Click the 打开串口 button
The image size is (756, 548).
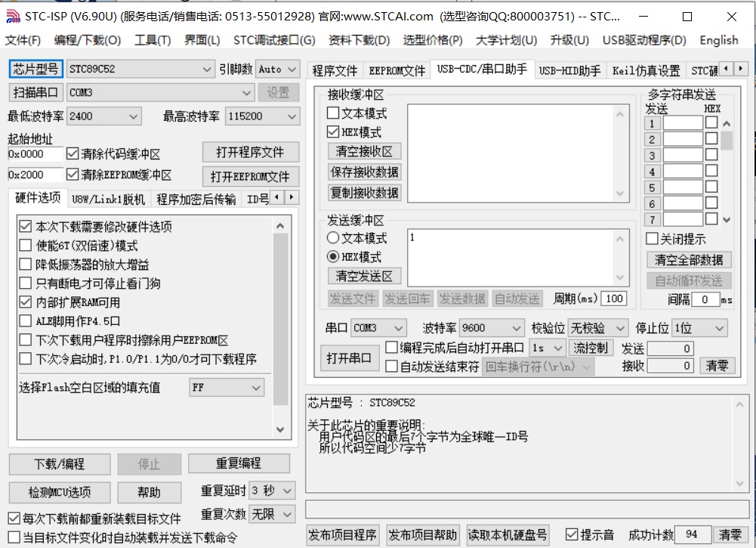pos(349,358)
